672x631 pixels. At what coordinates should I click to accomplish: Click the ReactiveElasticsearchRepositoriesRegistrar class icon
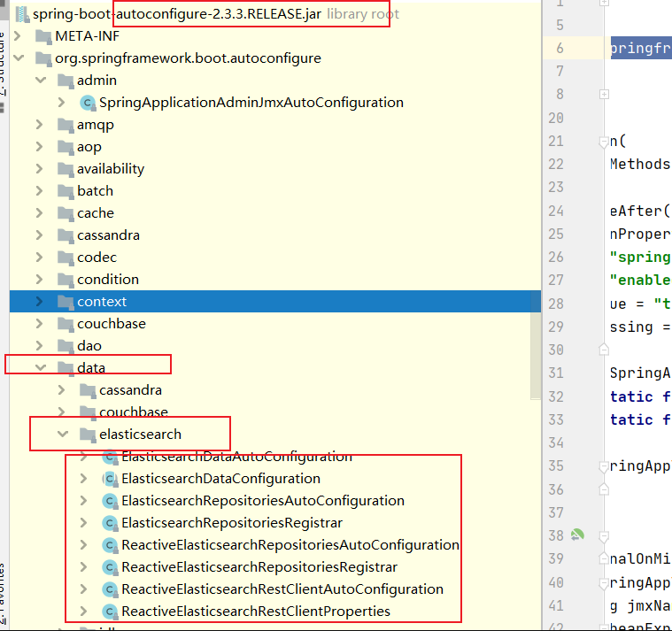(110, 567)
